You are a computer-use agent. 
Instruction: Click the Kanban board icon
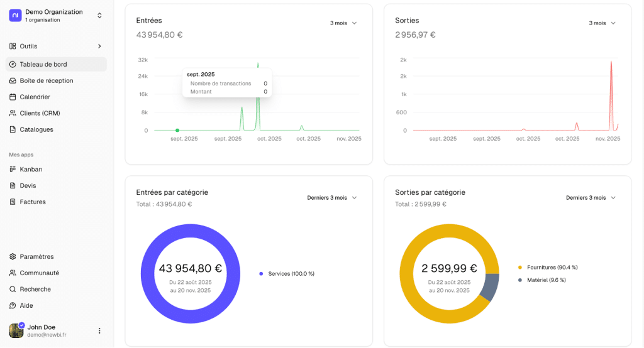point(13,169)
